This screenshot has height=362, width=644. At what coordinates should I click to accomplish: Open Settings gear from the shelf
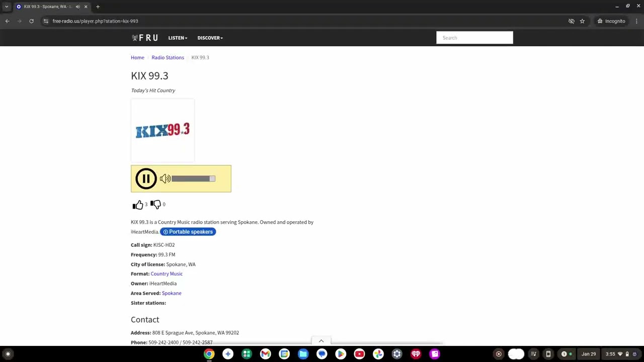pos(397,354)
